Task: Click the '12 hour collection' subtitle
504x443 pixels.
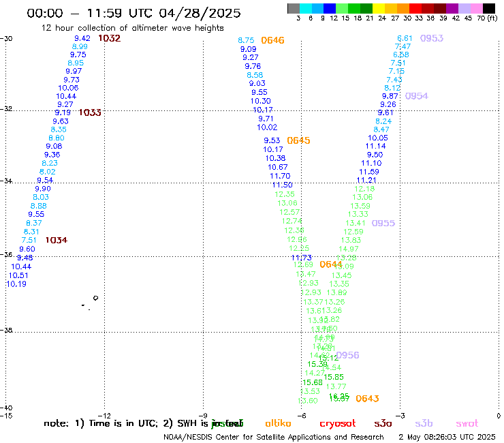Action: (x=132, y=28)
